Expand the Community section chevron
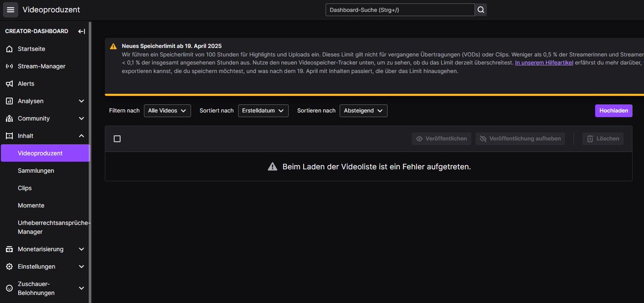 pos(82,119)
